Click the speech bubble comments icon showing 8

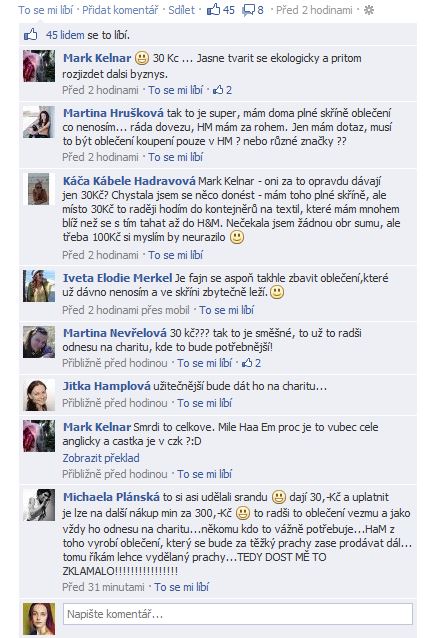248,10
